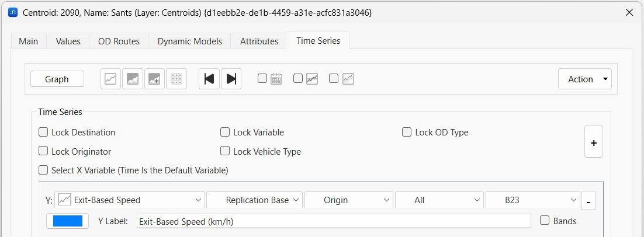Toggle the calendar icon checkbox
The image size is (644, 237).
[x=263, y=78]
